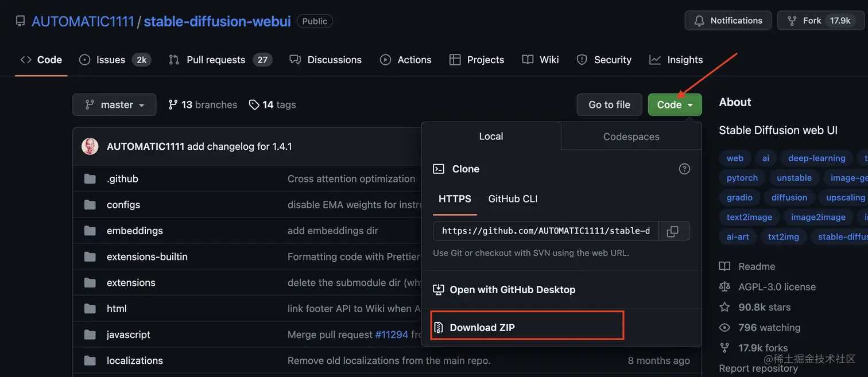The image size is (868, 377).
Task: Click the extensions folder icon
Action: click(90, 282)
